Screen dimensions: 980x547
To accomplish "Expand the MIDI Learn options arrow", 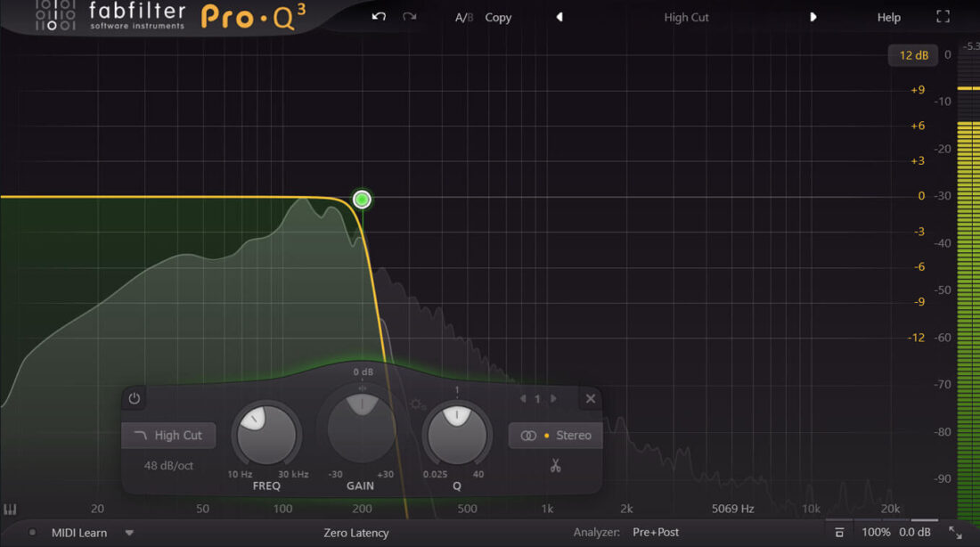I will [129, 533].
